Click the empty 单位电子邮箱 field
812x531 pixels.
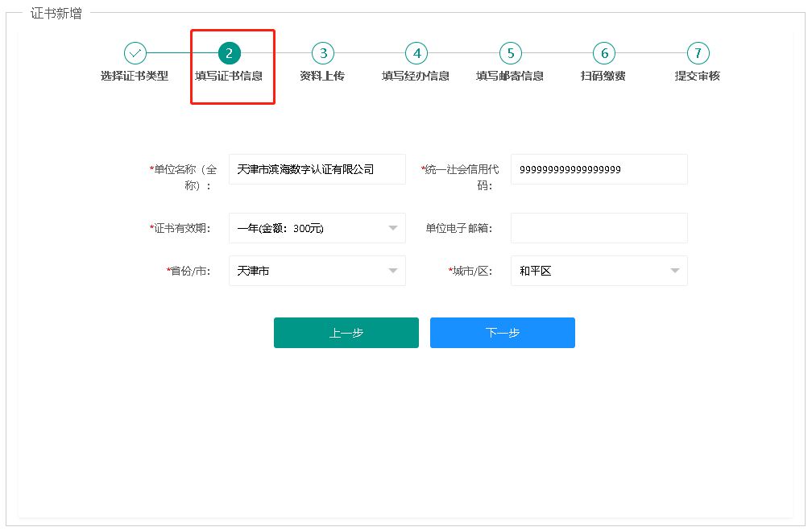[599, 228]
